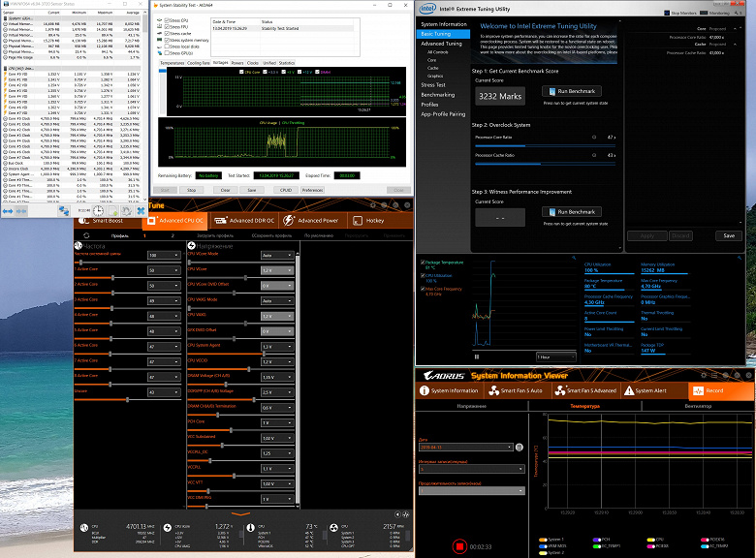The height and width of the screenshot is (558, 756).
Task: Toggle Stress CPU checkbox in AIDA64
Action: (167, 20)
